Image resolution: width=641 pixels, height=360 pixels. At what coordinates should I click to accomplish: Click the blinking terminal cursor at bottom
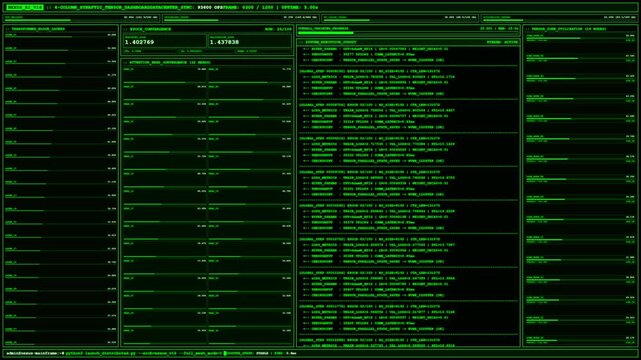[x=224, y=353]
